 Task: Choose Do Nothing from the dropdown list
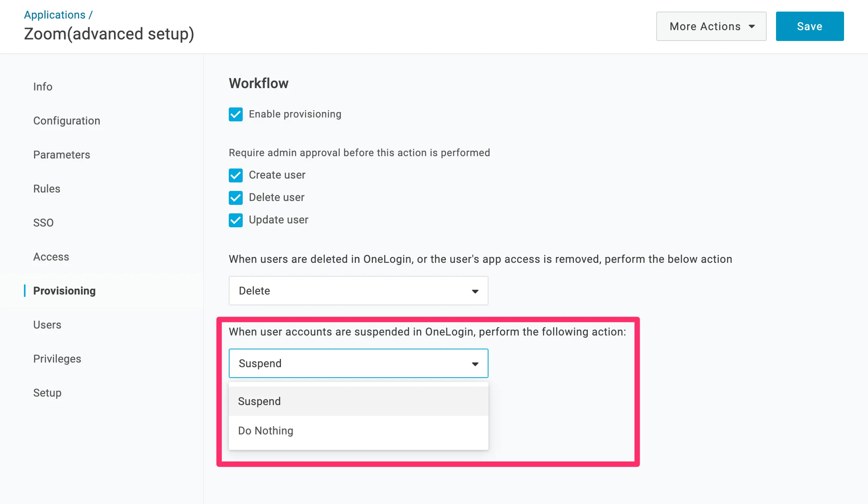click(266, 431)
